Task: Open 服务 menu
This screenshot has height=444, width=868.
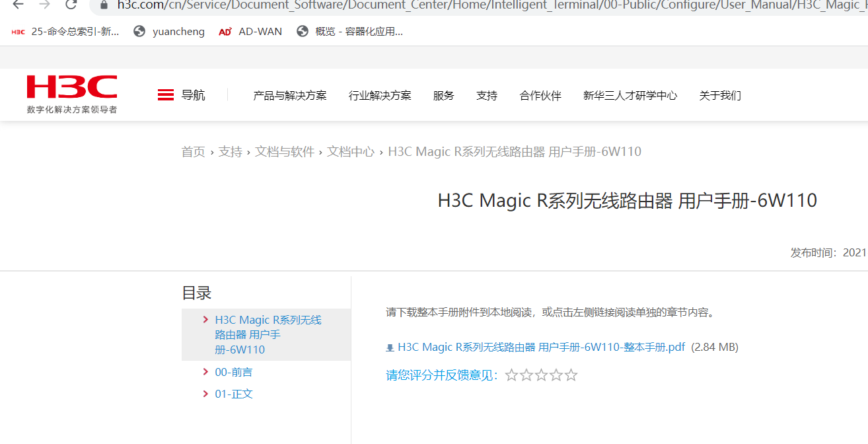Action: coord(444,95)
